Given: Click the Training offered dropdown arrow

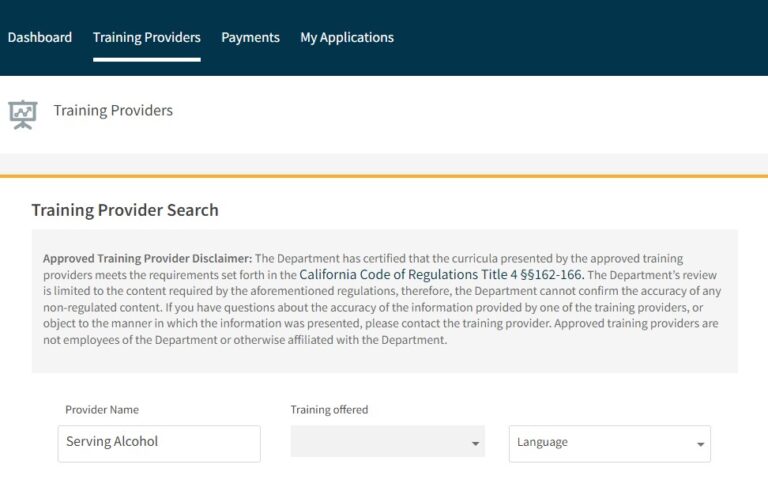Looking at the screenshot, I should [x=474, y=443].
